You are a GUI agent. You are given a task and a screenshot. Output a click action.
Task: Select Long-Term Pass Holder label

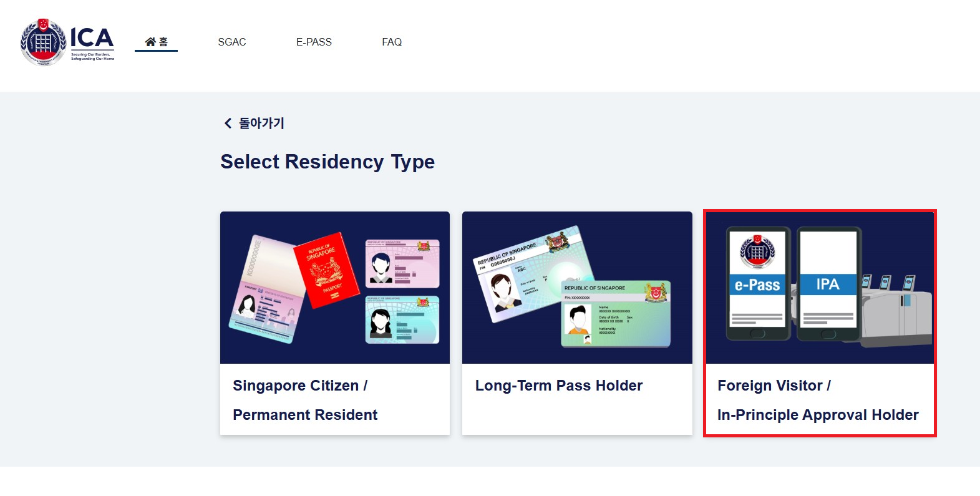point(559,386)
